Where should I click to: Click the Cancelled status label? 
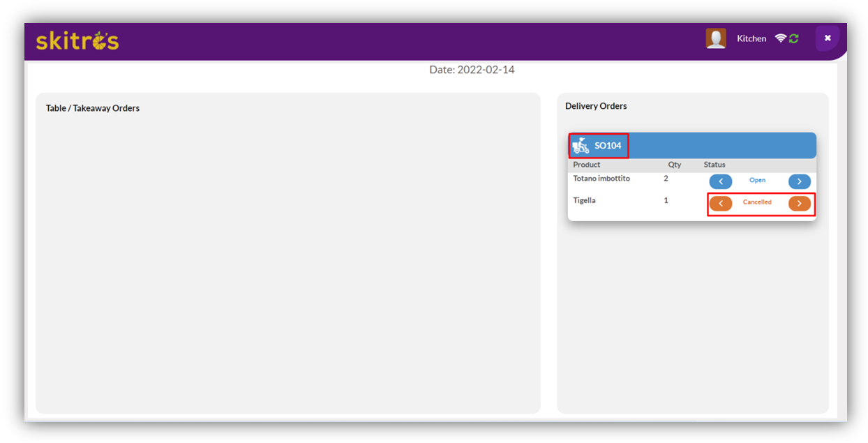[x=757, y=202]
